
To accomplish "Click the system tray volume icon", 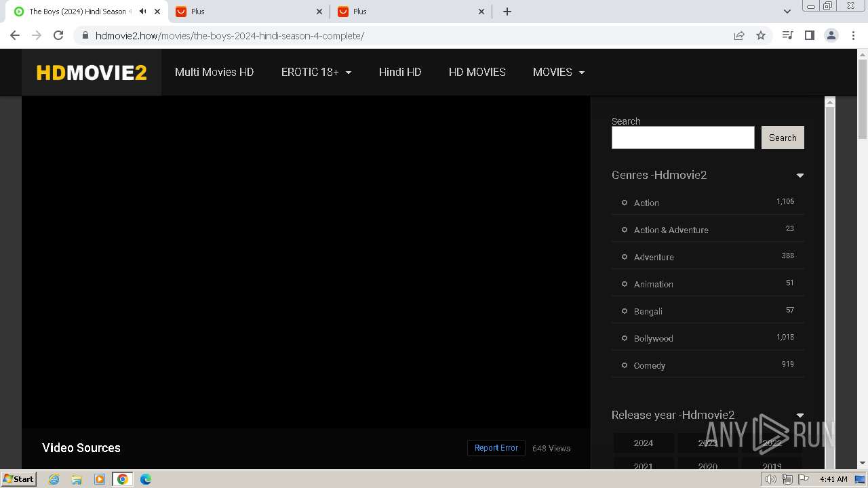I will 771,479.
